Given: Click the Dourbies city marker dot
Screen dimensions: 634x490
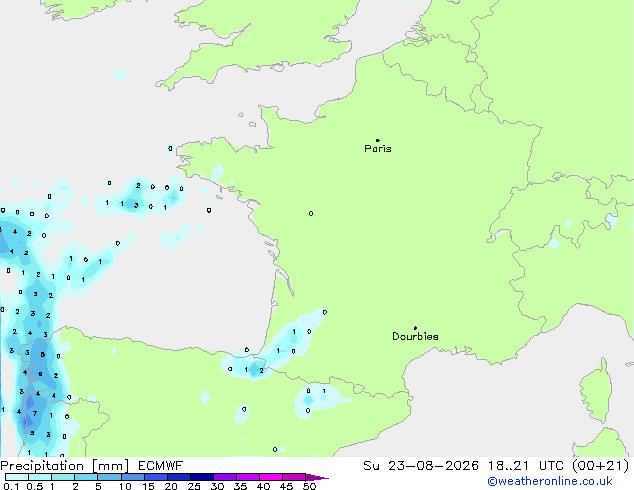Looking at the screenshot, I should pos(415,328).
